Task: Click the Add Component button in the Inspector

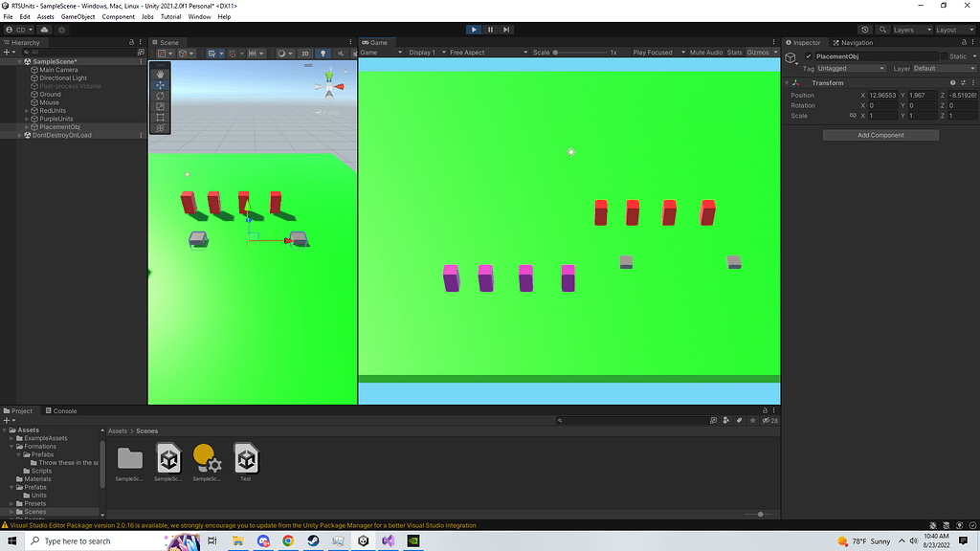Action: [x=880, y=134]
